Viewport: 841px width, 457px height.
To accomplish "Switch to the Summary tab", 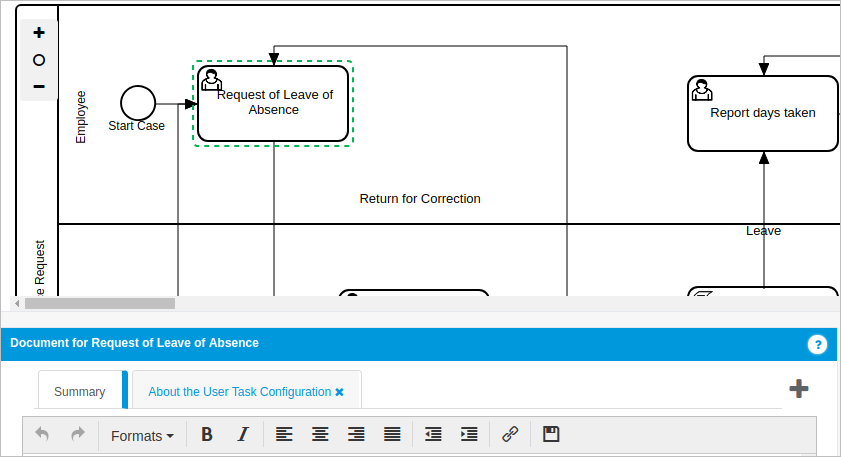I will pyautogui.click(x=80, y=392).
